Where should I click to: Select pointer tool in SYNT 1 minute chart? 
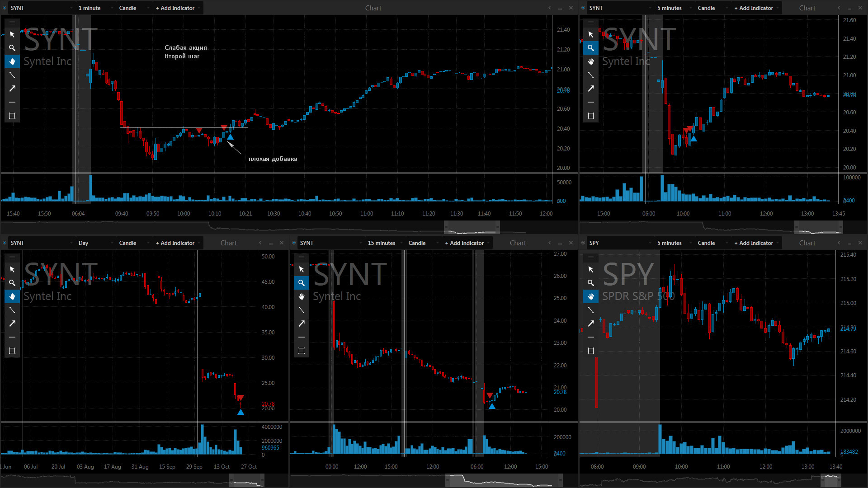pyautogui.click(x=12, y=34)
